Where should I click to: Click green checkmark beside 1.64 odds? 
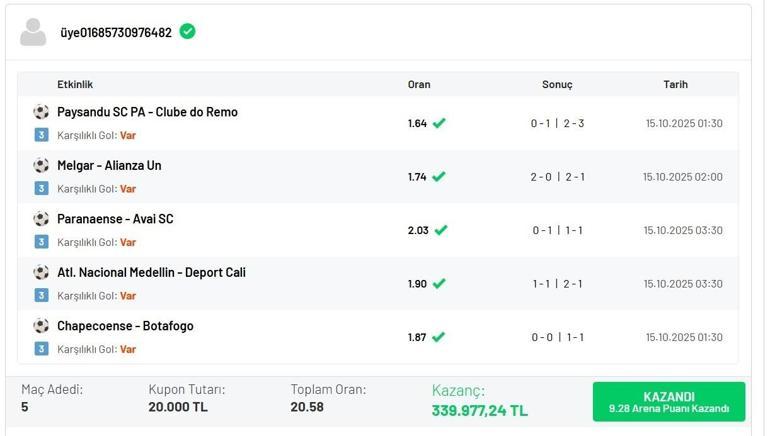439,123
